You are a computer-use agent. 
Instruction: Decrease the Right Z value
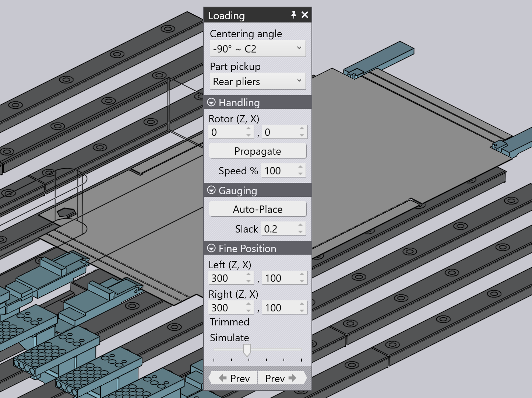(x=249, y=311)
